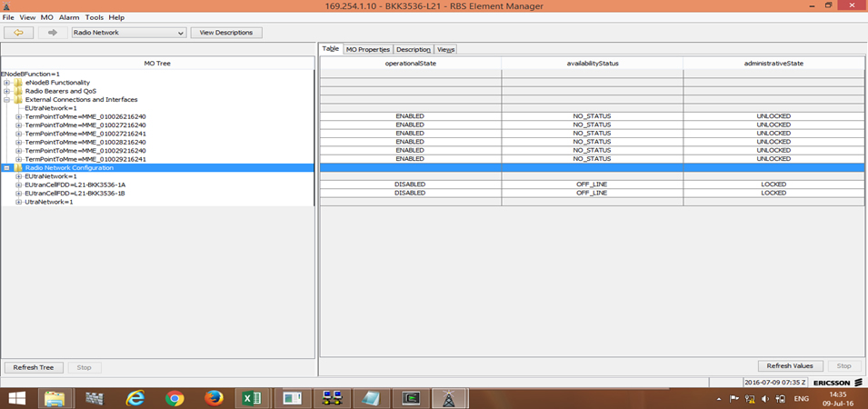Open the Alarm menu
The height and width of the screenshot is (409, 868).
(69, 17)
